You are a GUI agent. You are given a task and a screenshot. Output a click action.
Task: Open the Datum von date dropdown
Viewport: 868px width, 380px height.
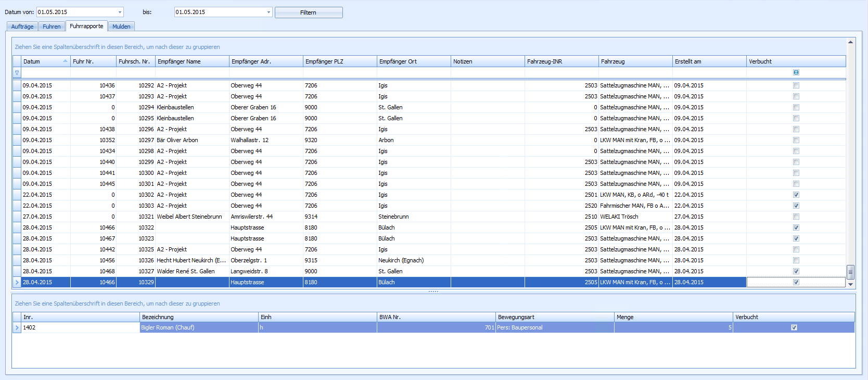(x=120, y=12)
